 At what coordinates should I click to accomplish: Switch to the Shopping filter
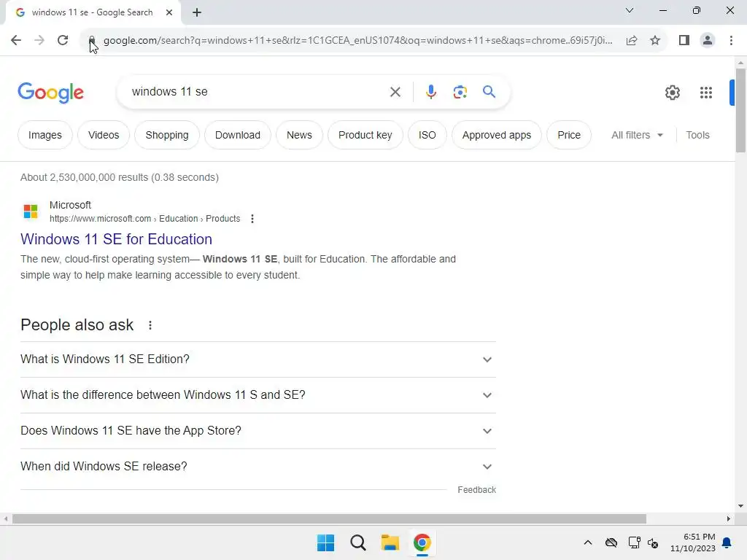click(x=167, y=135)
